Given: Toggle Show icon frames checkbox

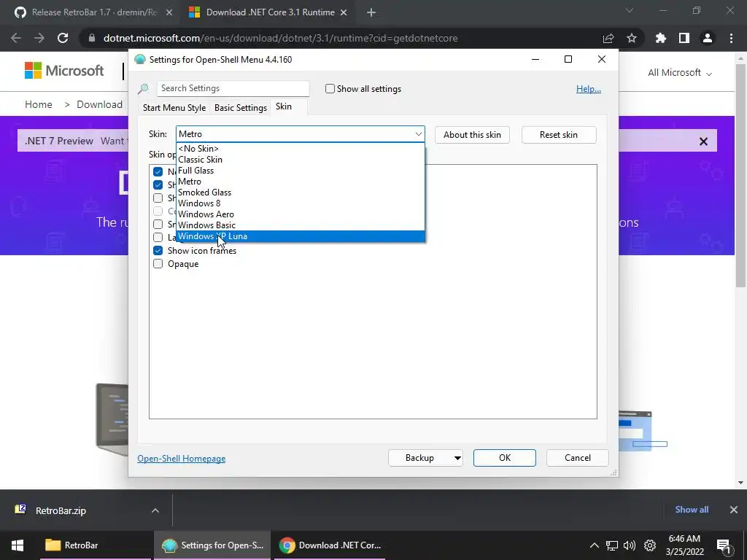Looking at the screenshot, I should 158,251.
